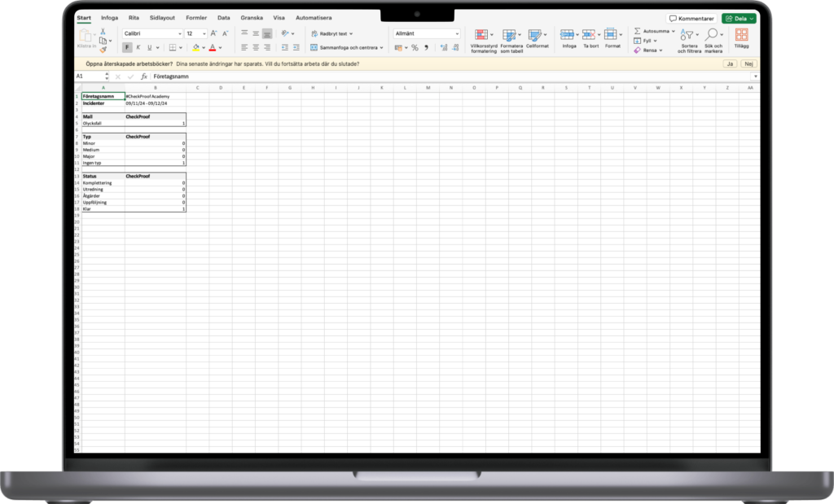Click the Formatera som tabell icon
834x504 pixels.
tap(510, 35)
